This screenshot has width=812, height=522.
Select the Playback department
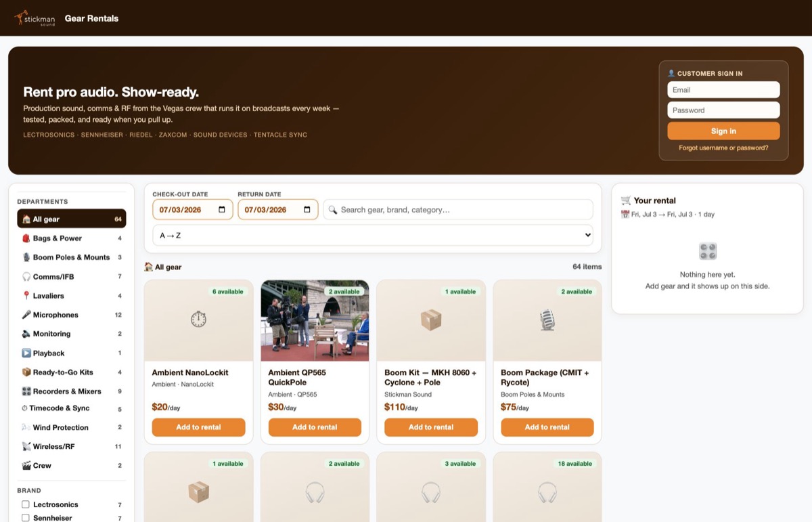(72, 353)
